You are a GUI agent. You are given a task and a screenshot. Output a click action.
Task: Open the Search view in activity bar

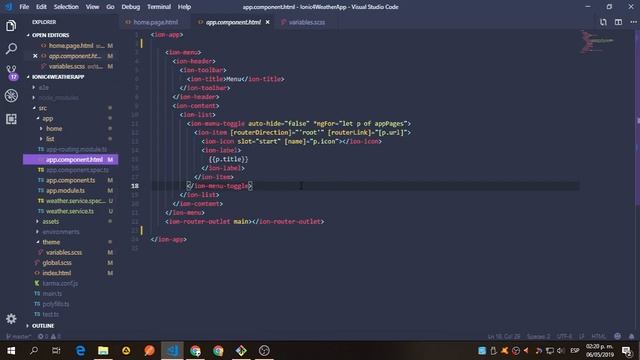pyautogui.click(x=11, y=49)
